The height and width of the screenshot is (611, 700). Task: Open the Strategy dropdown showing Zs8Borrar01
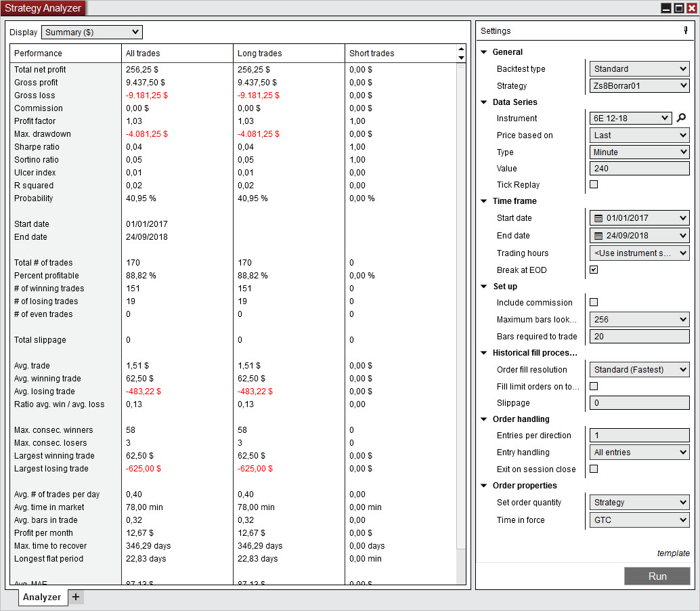[x=639, y=86]
